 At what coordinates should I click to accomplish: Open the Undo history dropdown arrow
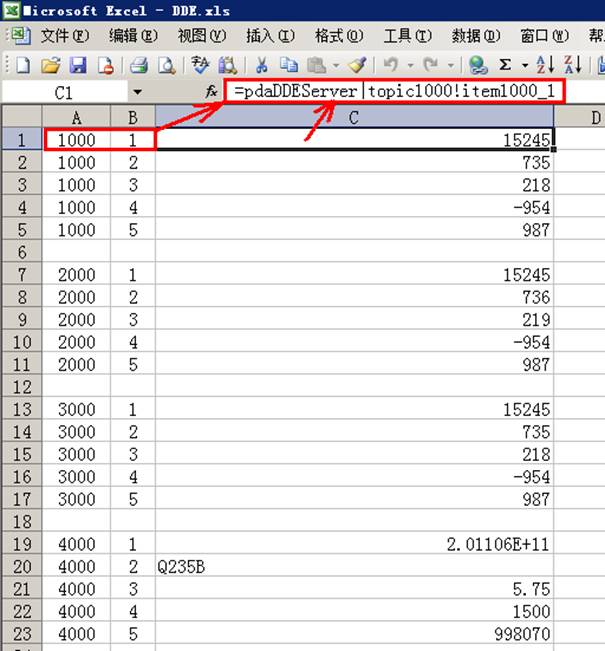(408, 66)
